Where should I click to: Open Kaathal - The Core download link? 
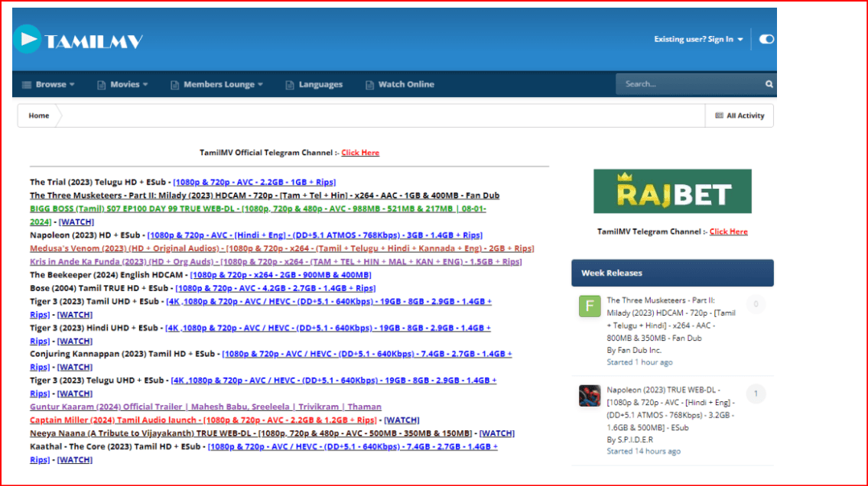pos(353,447)
